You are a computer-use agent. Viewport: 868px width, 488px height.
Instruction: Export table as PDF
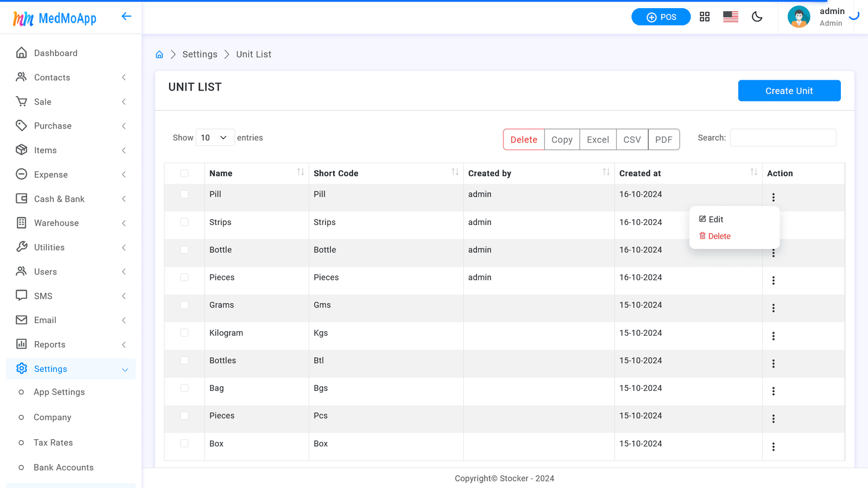[x=663, y=139]
